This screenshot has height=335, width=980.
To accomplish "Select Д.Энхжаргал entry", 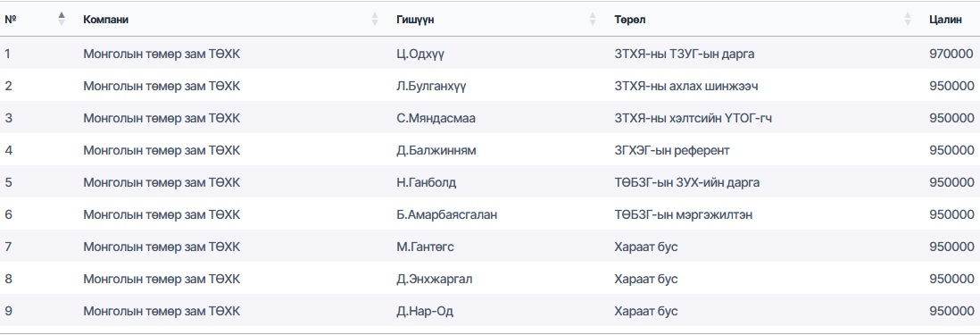I will 435,279.
